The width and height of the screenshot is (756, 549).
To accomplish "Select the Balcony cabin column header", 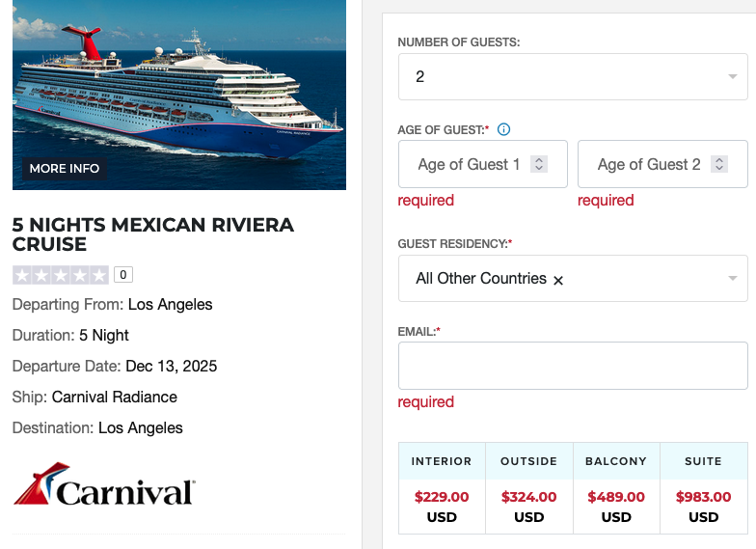I will (616, 461).
